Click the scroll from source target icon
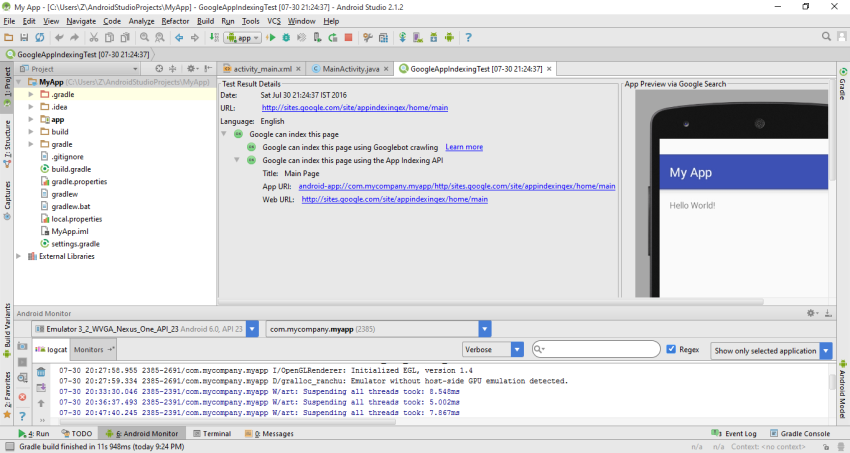The height and width of the screenshot is (453, 850). click(x=159, y=69)
